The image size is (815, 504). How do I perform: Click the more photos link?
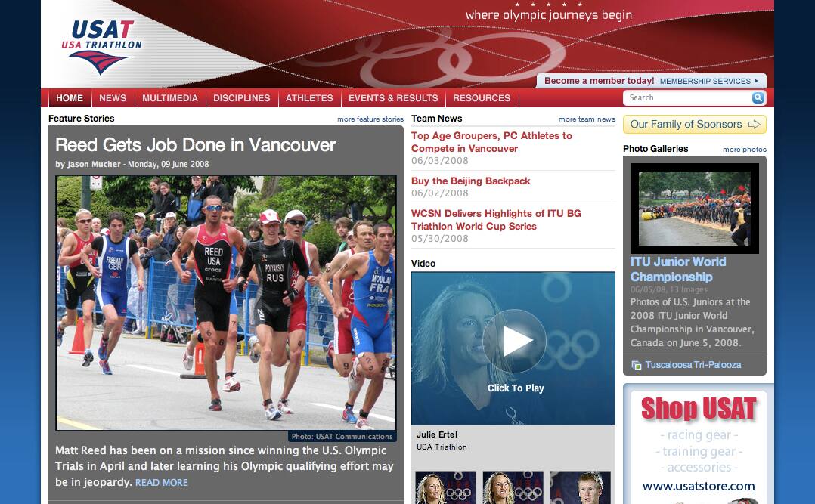(x=746, y=148)
